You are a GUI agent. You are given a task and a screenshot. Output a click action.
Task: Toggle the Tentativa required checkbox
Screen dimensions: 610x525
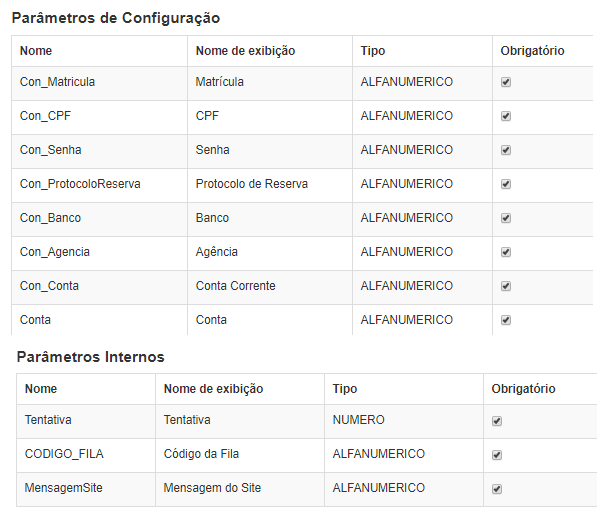coord(497,421)
